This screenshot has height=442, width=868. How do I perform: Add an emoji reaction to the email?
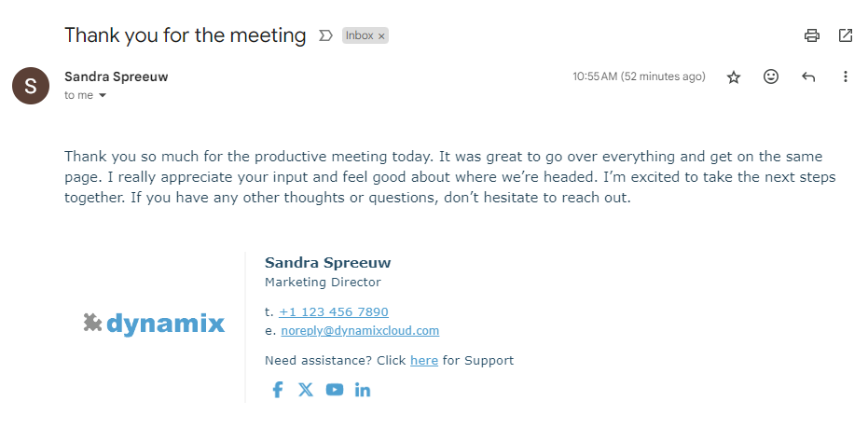point(771,77)
